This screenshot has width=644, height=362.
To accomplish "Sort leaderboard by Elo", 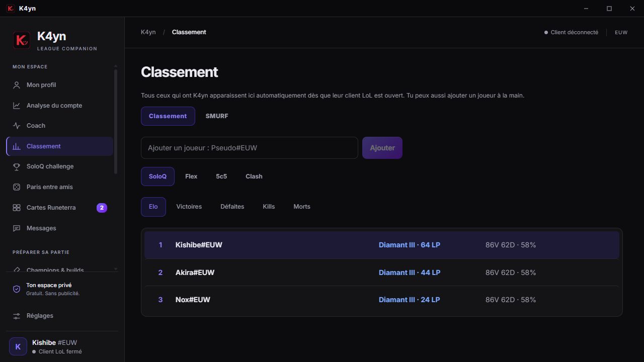I will click(x=153, y=207).
